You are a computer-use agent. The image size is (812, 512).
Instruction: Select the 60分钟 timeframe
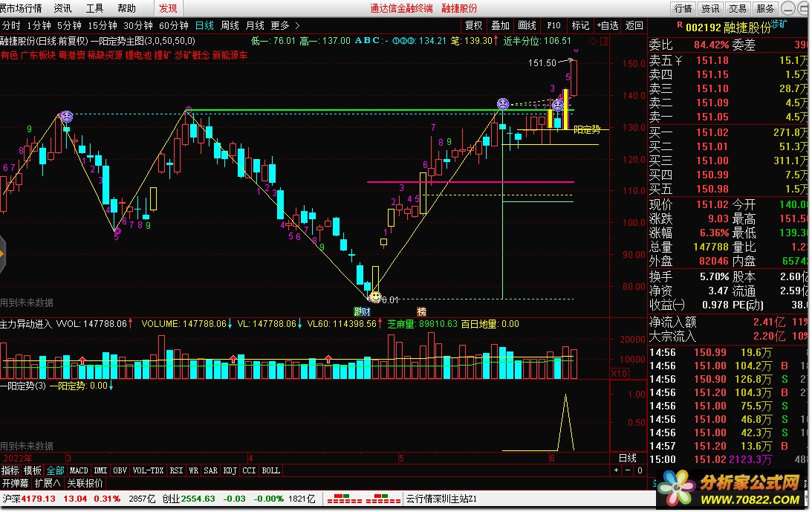coord(174,25)
